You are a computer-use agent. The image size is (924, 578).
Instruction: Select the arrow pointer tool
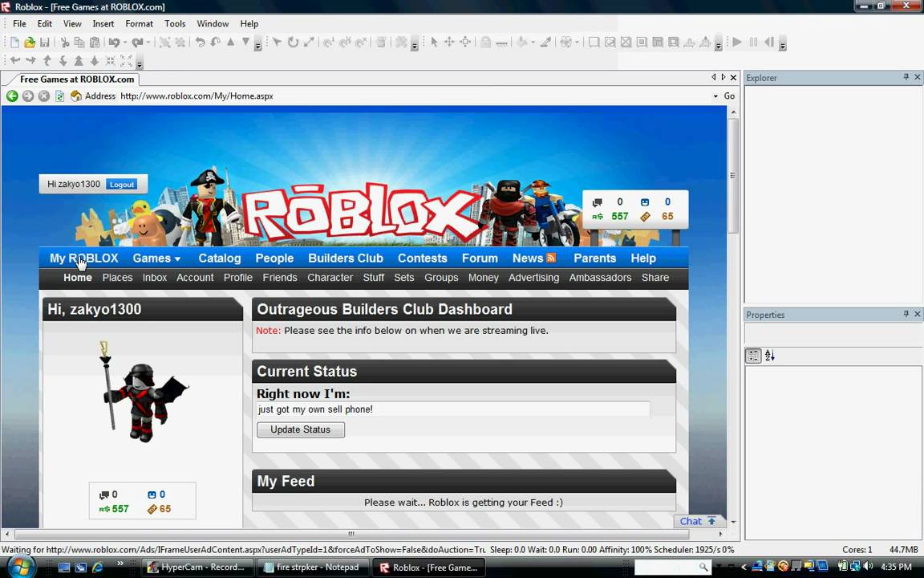point(434,43)
